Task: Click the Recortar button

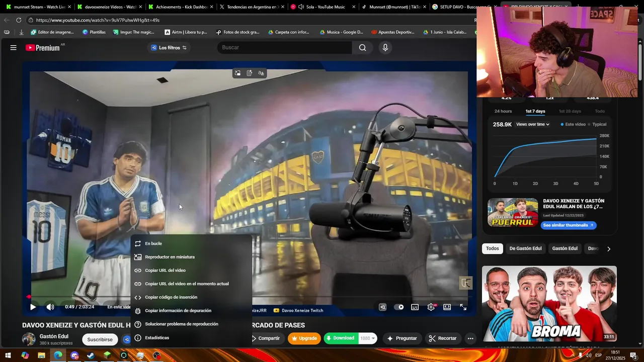Action: coord(443,338)
